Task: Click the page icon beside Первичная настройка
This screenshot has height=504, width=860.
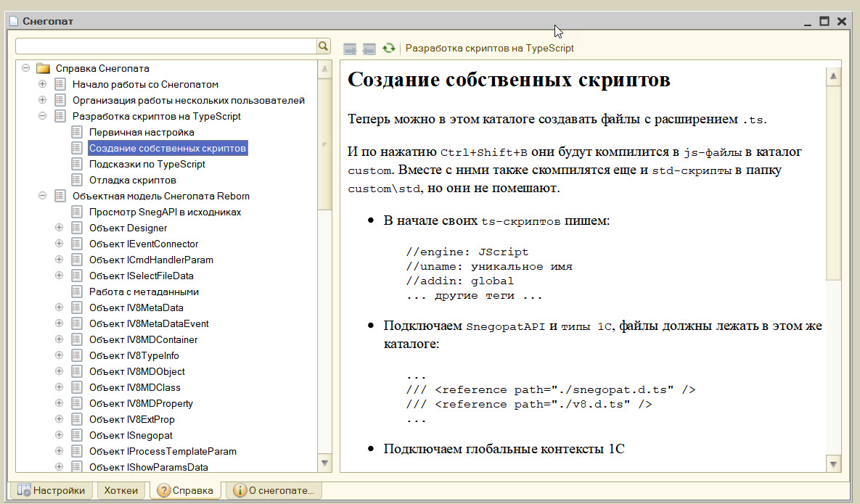Action: click(x=77, y=132)
